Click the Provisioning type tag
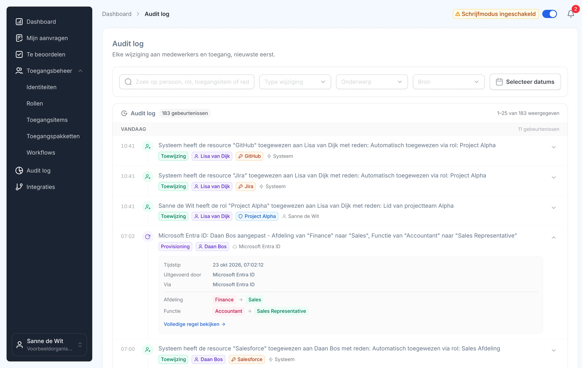 pos(175,246)
